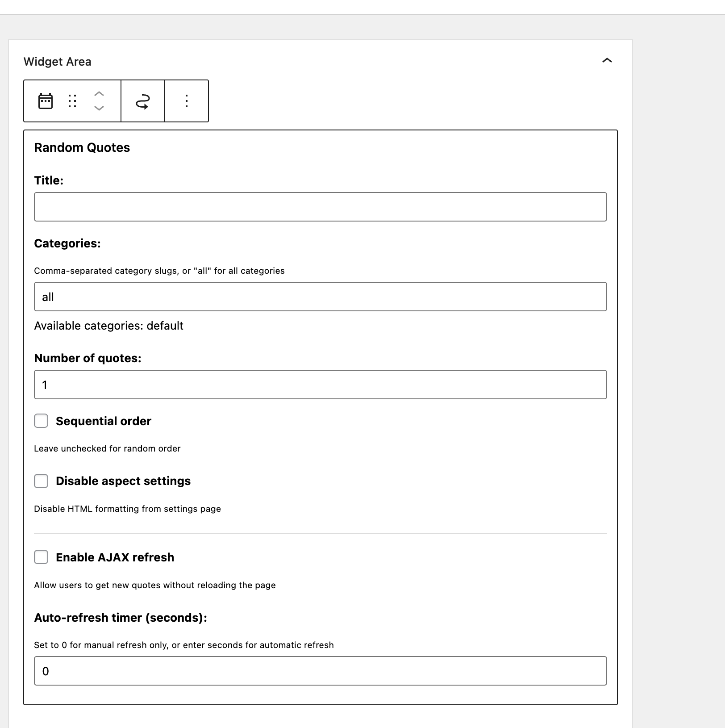
Task: Click the Random Quotes widget heading
Action: pyautogui.click(x=82, y=148)
